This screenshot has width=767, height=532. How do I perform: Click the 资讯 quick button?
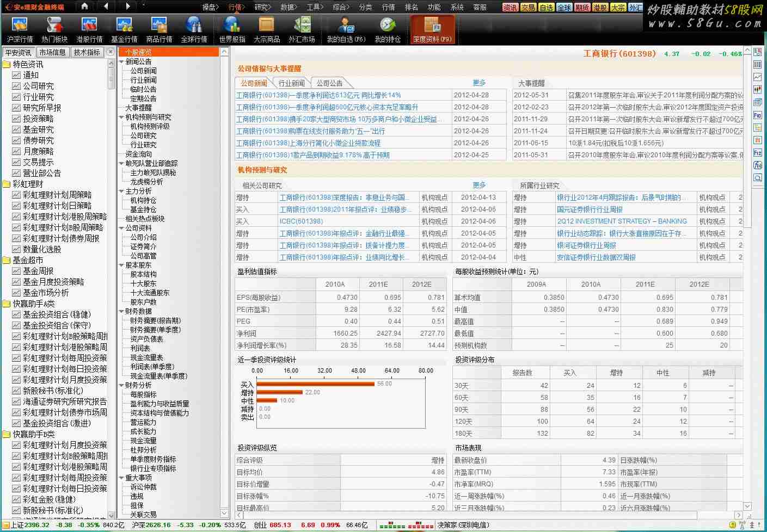click(x=510, y=7)
